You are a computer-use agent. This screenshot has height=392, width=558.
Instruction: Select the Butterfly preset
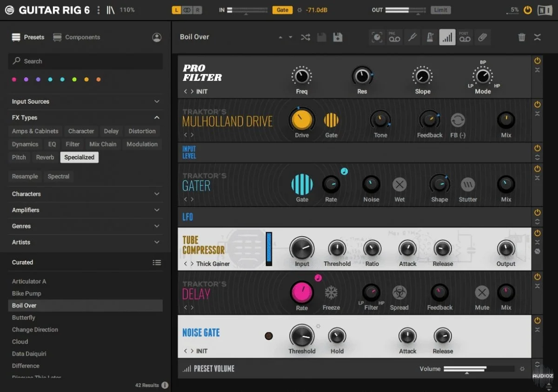click(86, 318)
